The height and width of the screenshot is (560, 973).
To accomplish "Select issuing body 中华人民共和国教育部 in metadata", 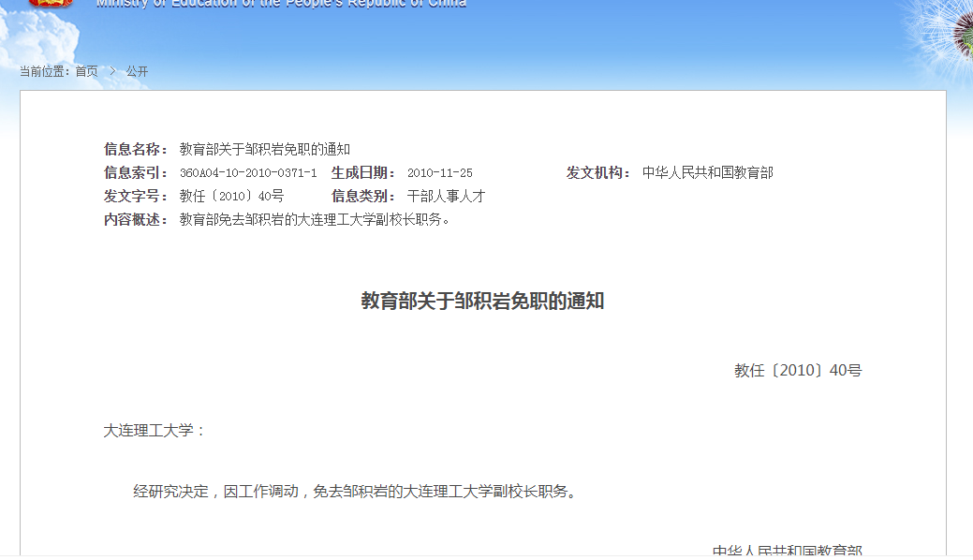I will point(708,172).
